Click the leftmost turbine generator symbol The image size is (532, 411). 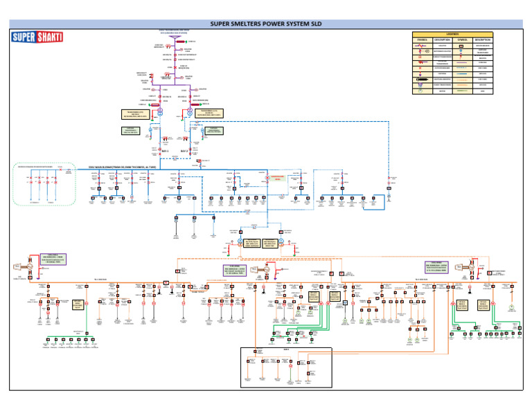24,267
